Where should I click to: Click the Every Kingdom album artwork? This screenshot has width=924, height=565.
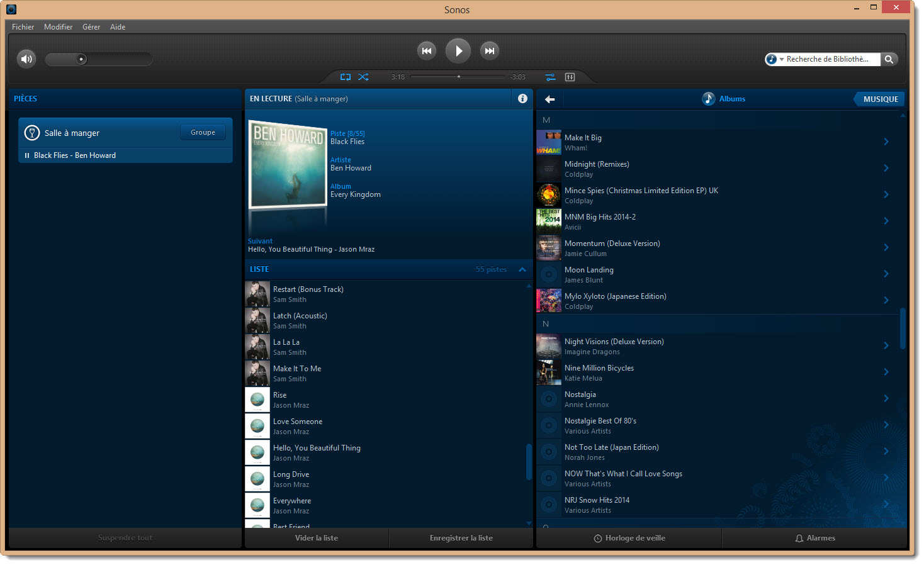click(x=288, y=164)
